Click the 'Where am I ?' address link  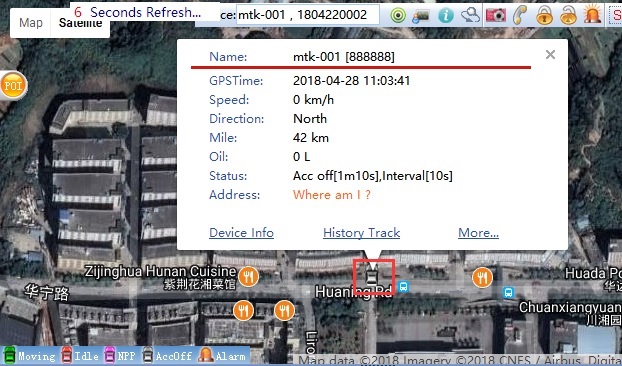pyautogui.click(x=332, y=195)
